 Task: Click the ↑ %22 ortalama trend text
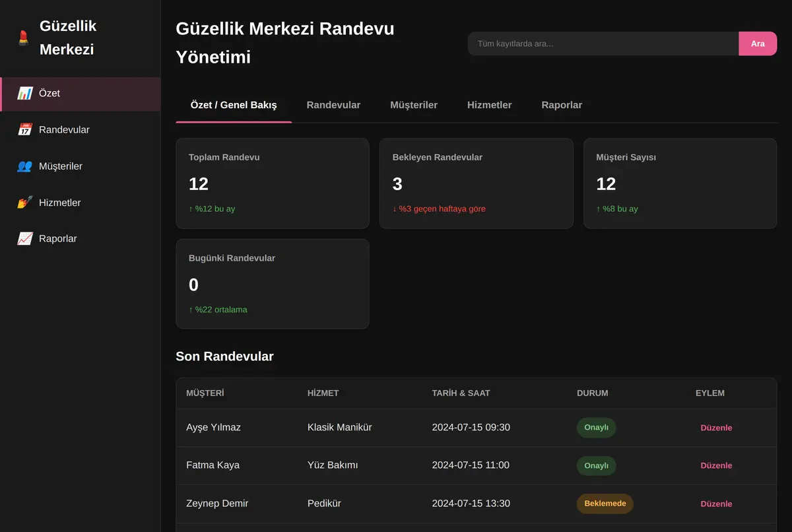[218, 310]
